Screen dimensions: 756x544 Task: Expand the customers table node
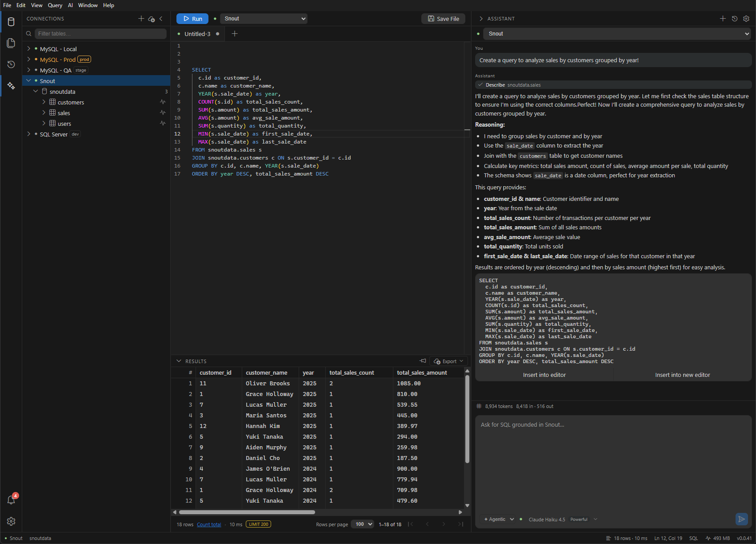click(44, 102)
